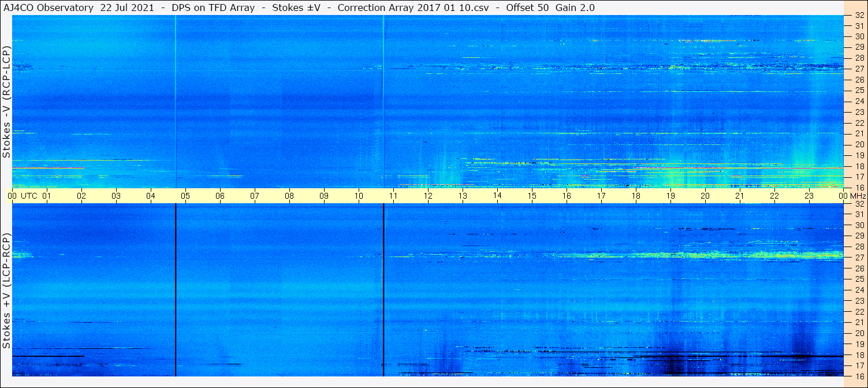The height and width of the screenshot is (388, 868).
Task: Select the 16 hour marker on time axis
Action: [x=567, y=196]
